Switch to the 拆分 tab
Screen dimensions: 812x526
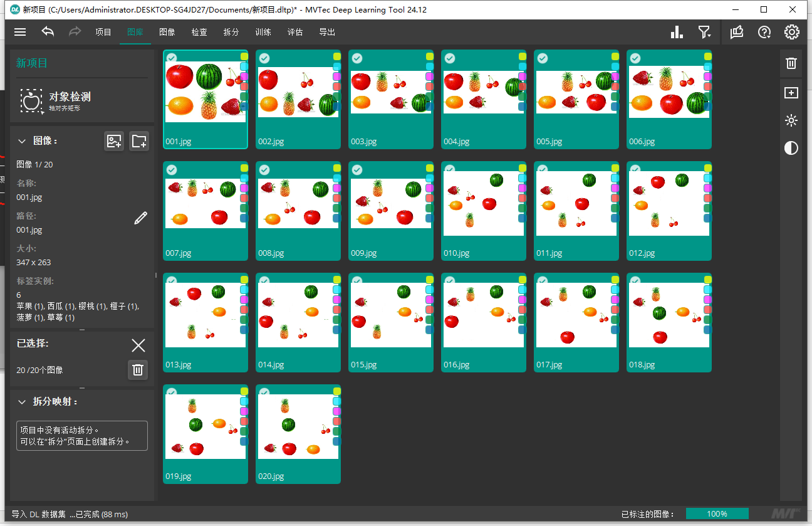coord(231,32)
